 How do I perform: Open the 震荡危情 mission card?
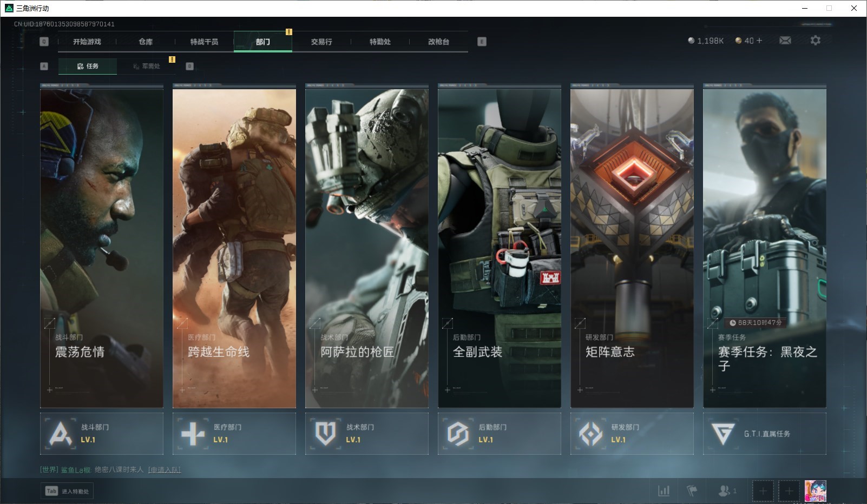[x=102, y=248]
